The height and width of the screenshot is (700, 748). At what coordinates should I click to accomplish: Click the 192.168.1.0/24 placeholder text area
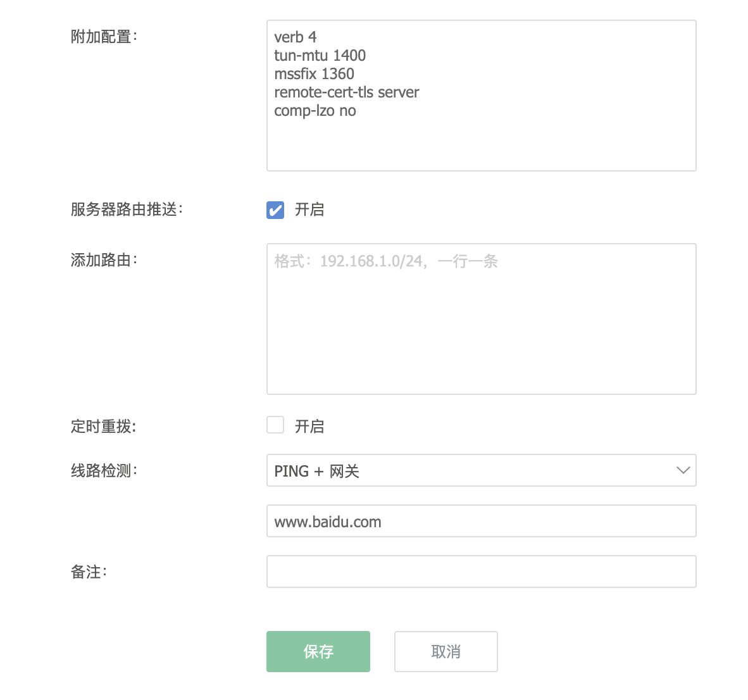[385, 261]
